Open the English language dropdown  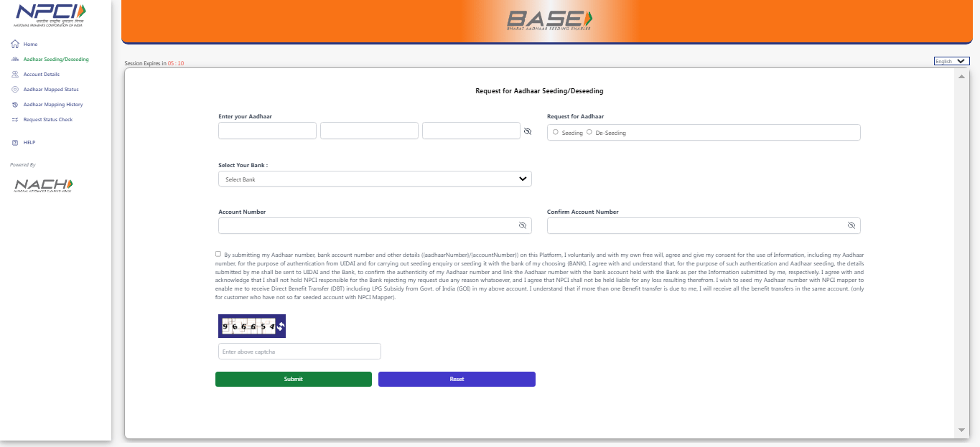951,62
